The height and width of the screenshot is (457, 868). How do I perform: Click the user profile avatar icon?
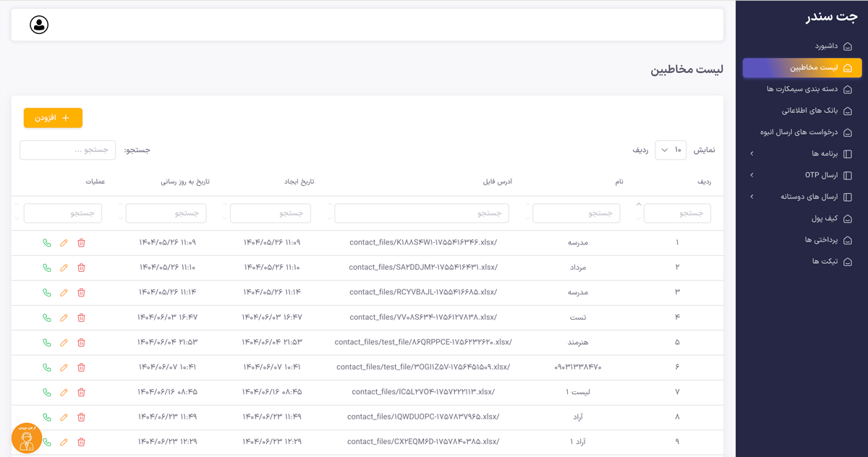pyautogui.click(x=39, y=25)
